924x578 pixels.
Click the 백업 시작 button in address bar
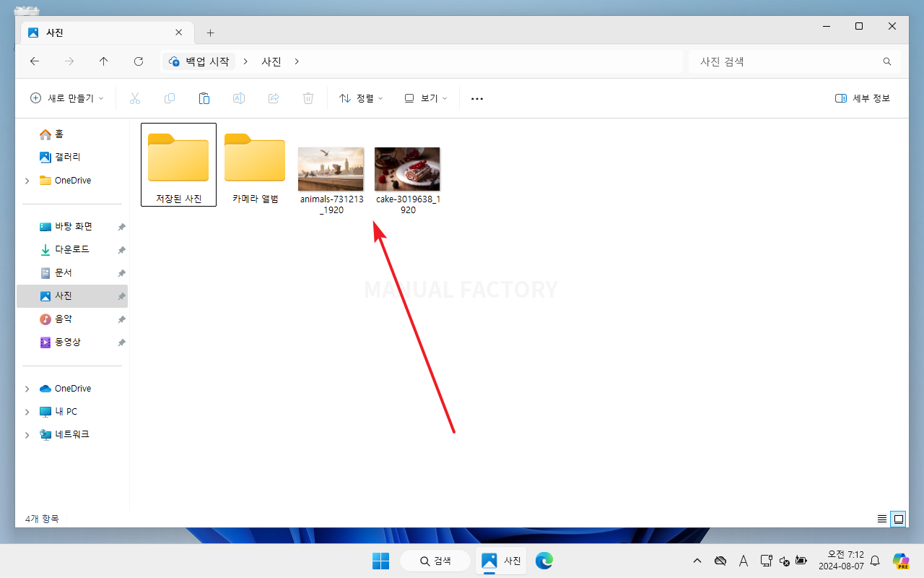pyautogui.click(x=198, y=61)
